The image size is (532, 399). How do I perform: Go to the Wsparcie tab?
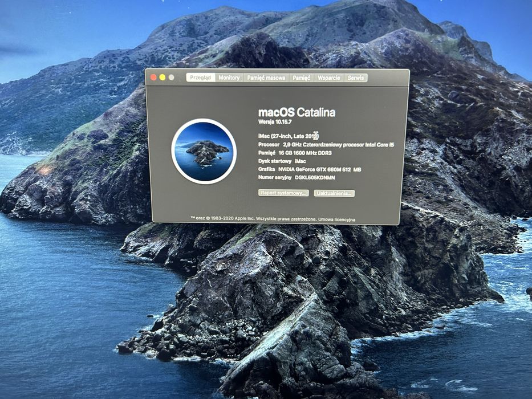click(329, 78)
